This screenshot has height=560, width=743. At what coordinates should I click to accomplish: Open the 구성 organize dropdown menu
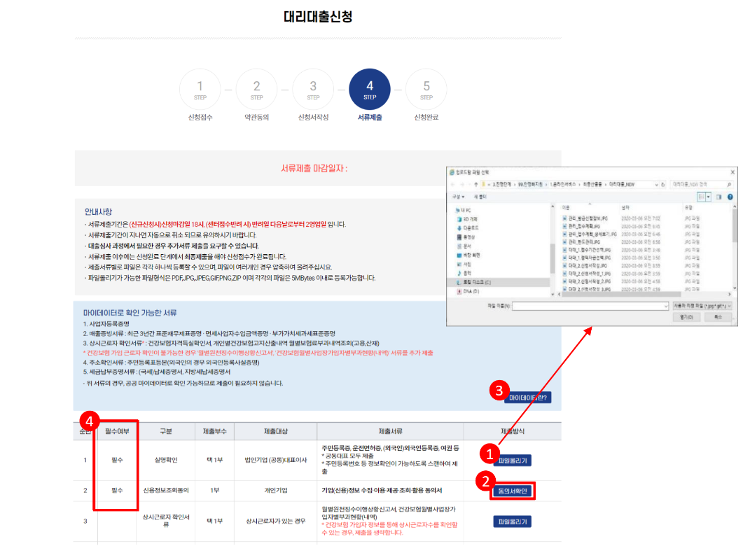(x=456, y=197)
